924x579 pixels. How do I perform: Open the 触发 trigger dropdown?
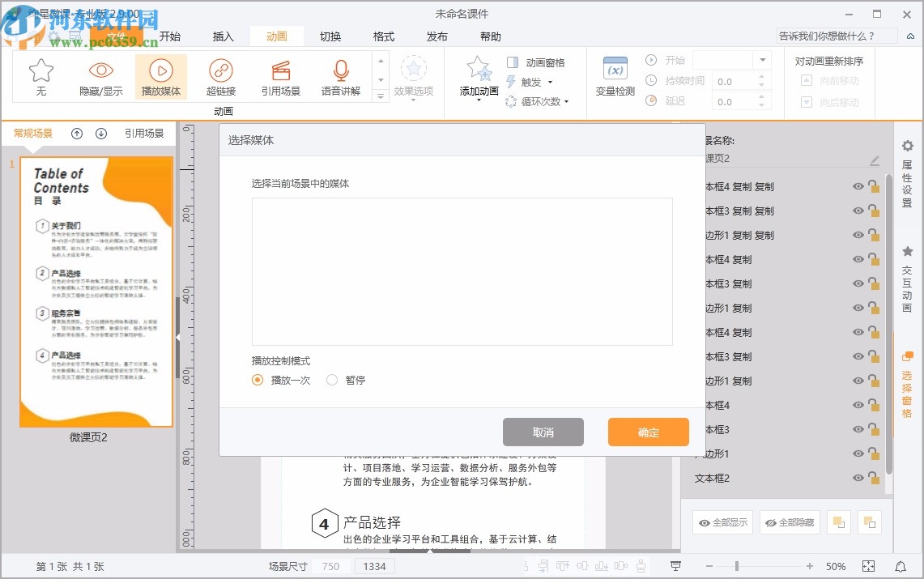550,82
